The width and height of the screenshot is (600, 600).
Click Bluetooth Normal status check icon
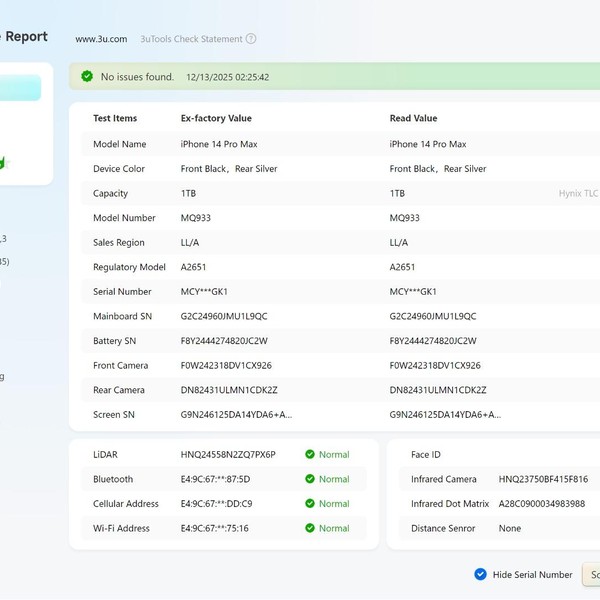point(310,479)
